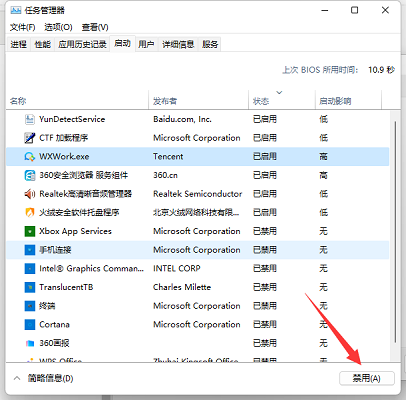Select the 启动 tab

click(122, 44)
